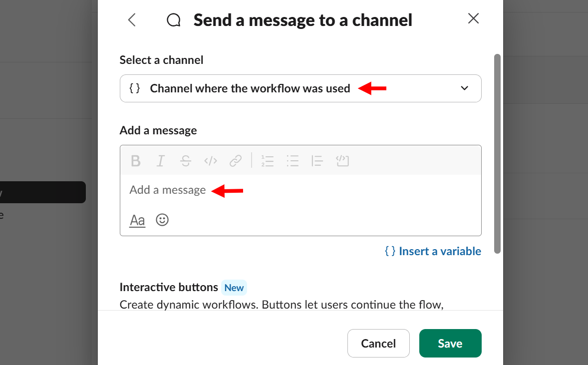
Task: Toggle bold formatting in the message toolbar
Action: click(x=135, y=161)
